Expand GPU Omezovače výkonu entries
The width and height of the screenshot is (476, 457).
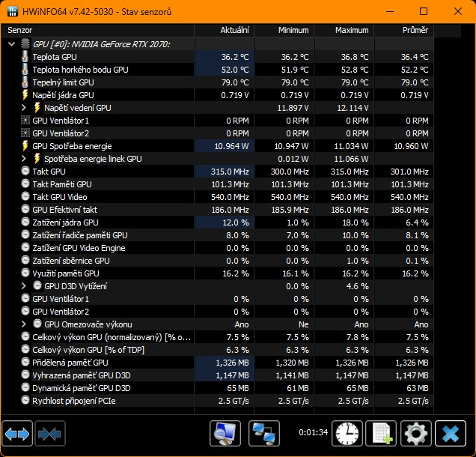click(x=24, y=324)
